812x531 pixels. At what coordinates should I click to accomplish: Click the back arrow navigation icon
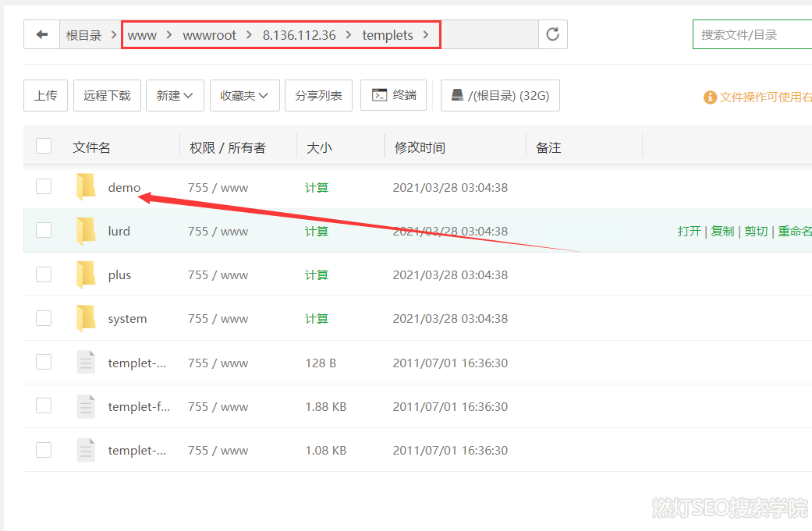(42, 34)
